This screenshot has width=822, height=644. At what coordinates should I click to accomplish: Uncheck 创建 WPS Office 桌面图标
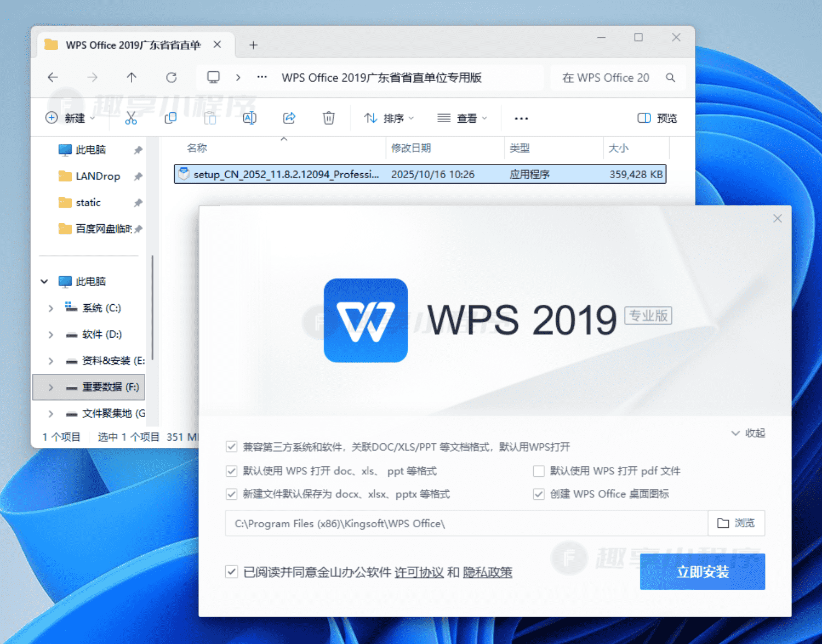click(539, 494)
